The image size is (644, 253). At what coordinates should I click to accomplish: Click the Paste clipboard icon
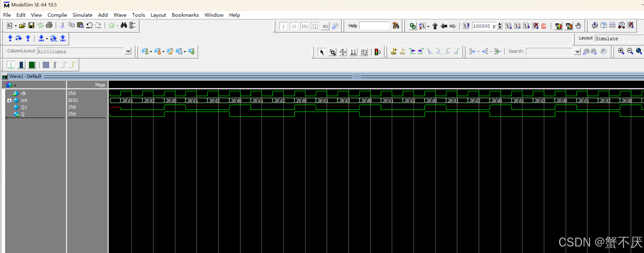tap(80, 25)
